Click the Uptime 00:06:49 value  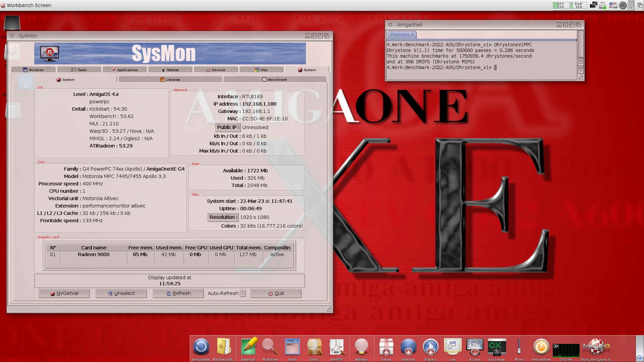tap(251, 208)
